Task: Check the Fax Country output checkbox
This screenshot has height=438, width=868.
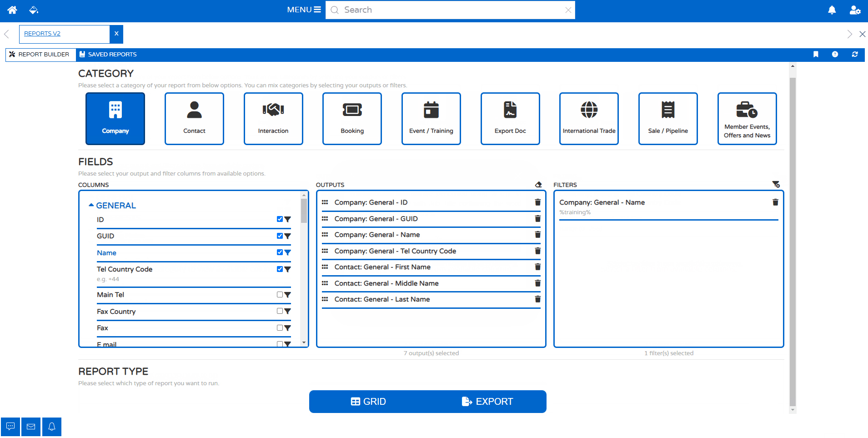Action: 280,311
